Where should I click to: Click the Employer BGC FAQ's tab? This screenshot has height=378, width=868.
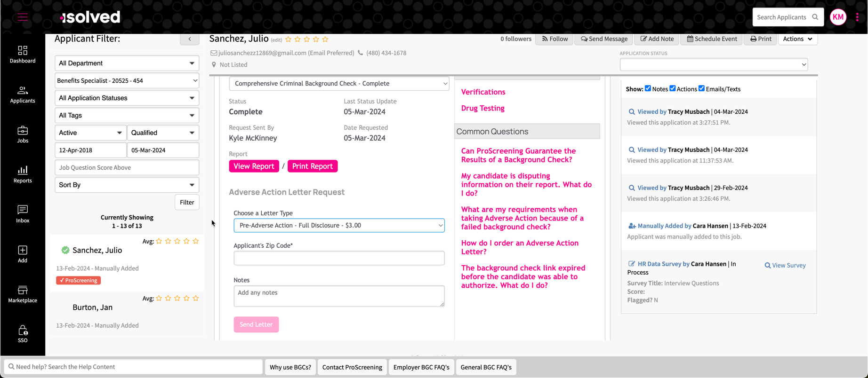(x=421, y=367)
